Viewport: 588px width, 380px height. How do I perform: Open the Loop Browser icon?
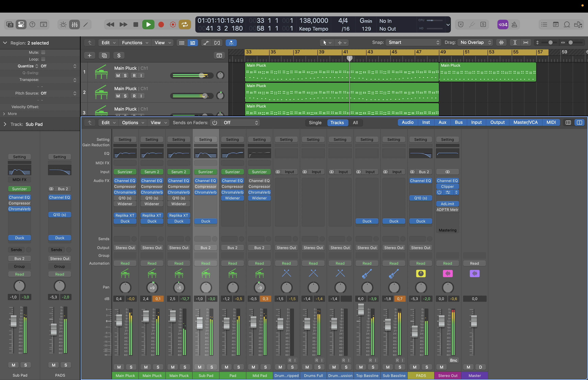[567, 24]
